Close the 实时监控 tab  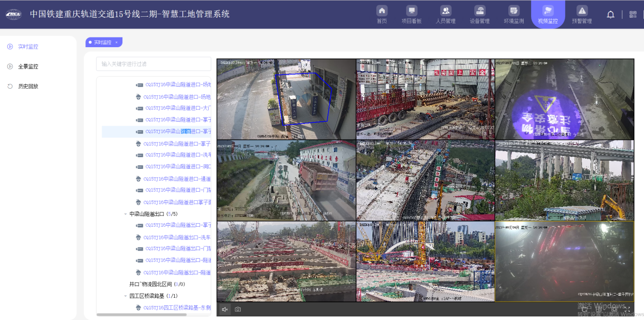[116, 43]
